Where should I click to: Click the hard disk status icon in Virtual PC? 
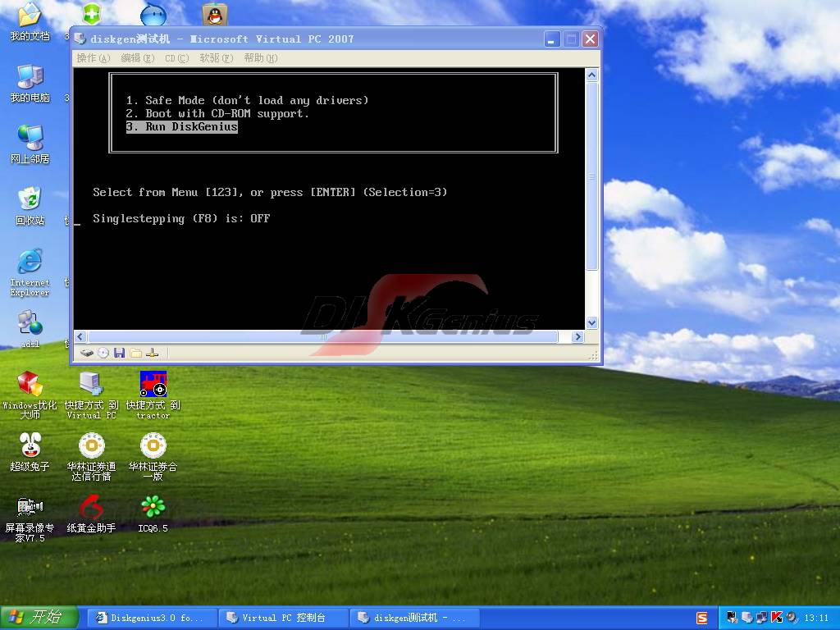[86, 353]
